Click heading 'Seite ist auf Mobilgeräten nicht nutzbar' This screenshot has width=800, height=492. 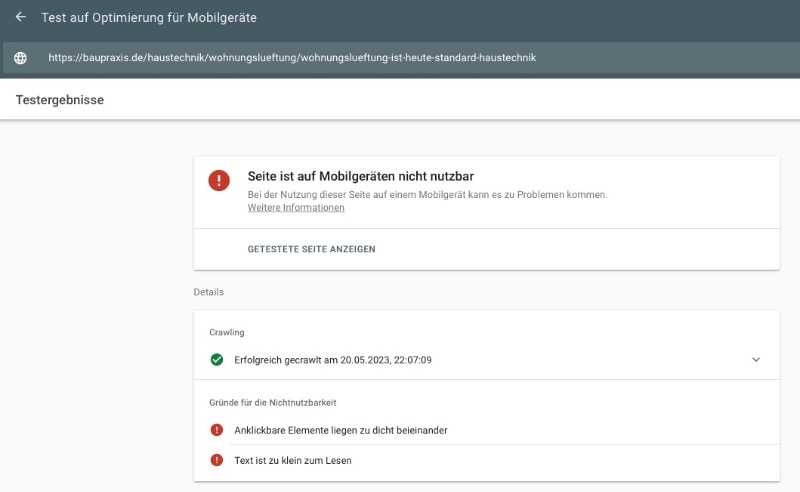(361, 176)
